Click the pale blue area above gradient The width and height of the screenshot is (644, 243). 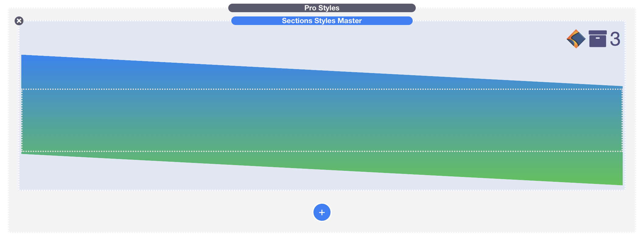[274, 43]
